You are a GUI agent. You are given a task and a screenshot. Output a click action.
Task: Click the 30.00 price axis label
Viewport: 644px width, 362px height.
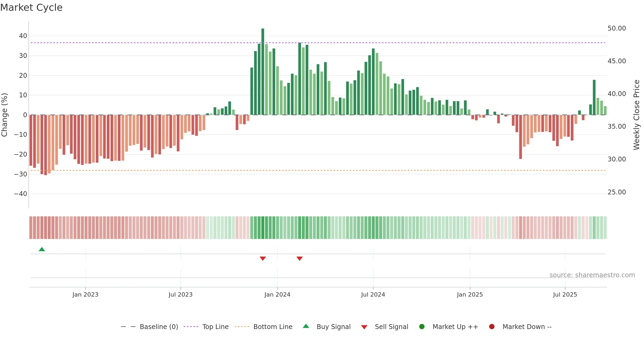coord(617,159)
